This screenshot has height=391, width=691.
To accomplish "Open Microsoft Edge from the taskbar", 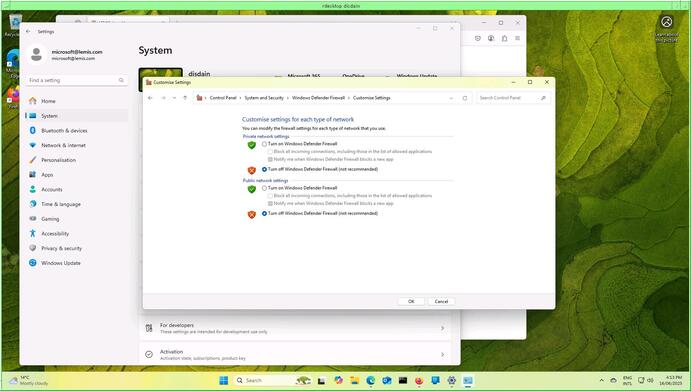I will [371, 380].
